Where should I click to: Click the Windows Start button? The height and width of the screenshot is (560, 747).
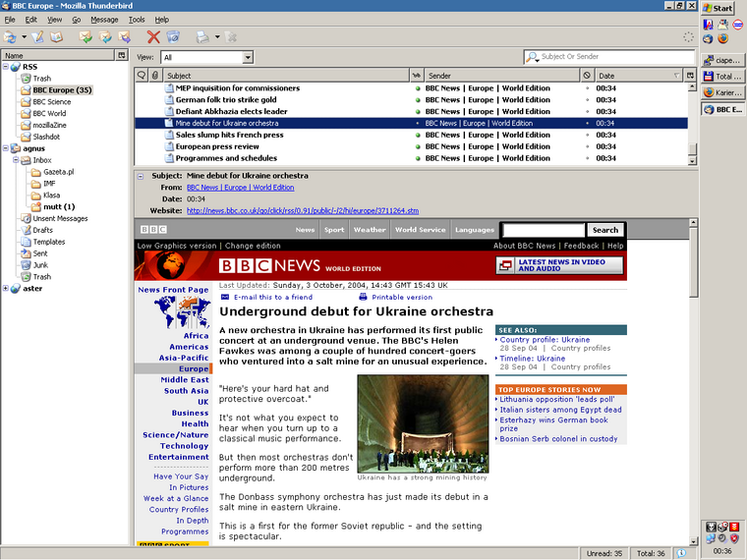tap(718, 8)
